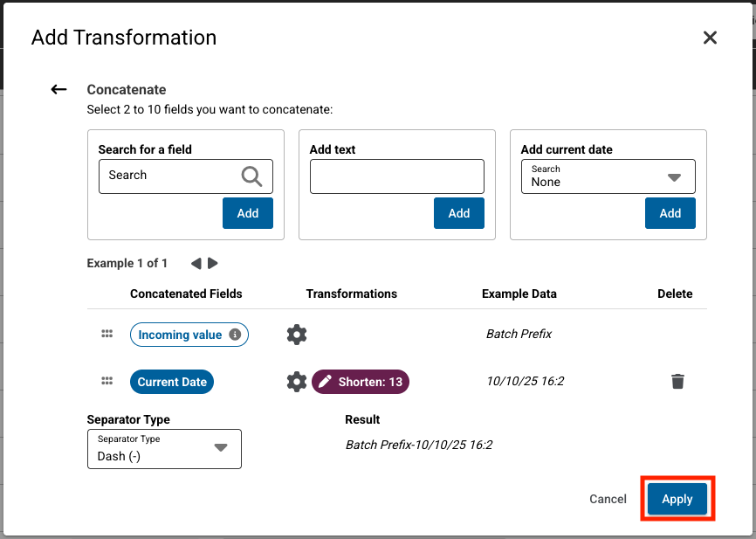756x539 pixels.
Task: Grab drag handle of Current Date row
Action: (x=107, y=381)
